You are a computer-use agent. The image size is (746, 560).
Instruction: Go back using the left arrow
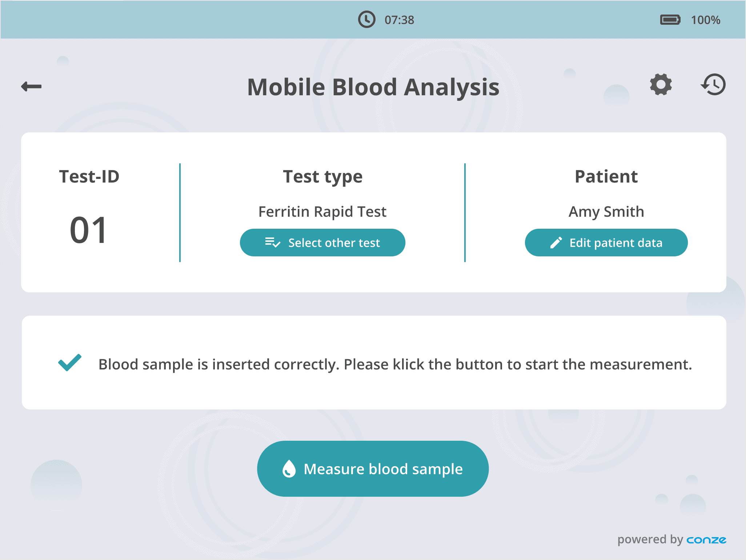click(x=31, y=87)
